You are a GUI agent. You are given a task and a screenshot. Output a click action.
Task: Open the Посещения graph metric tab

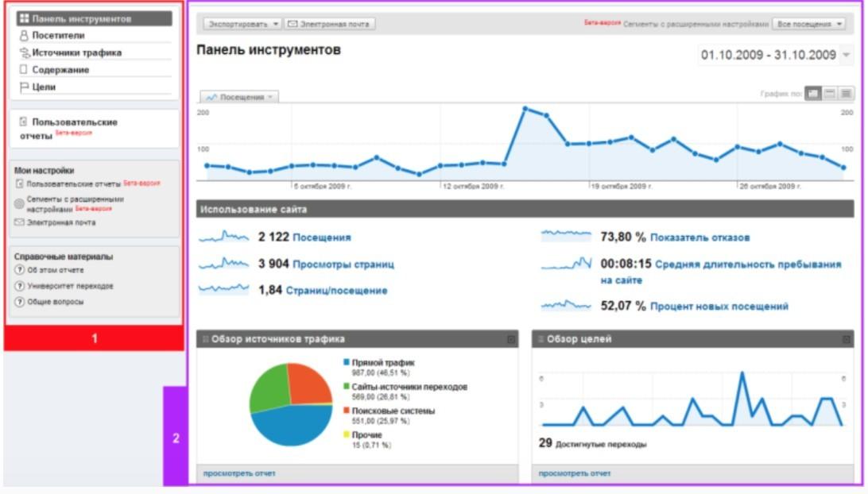[x=239, y=97]
